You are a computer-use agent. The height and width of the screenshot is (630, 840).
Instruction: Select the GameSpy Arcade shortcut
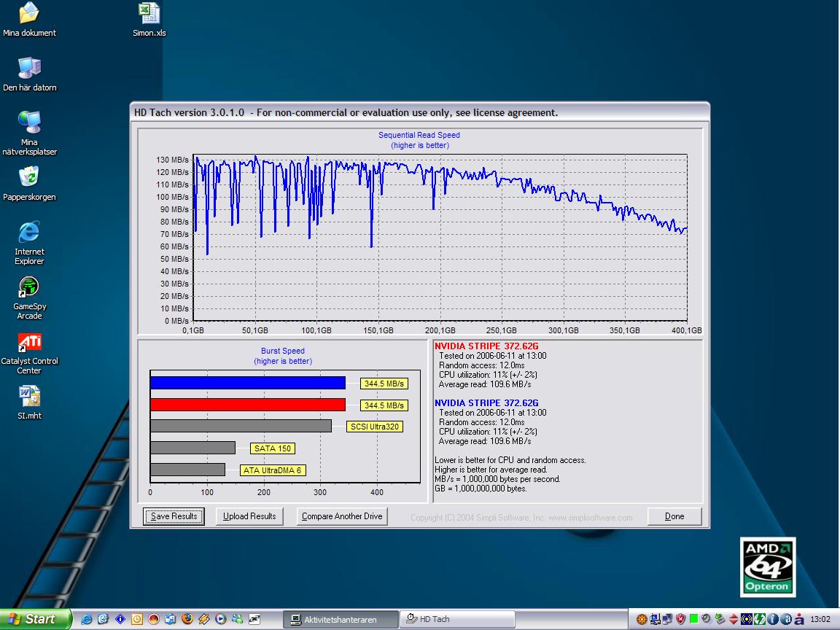tap(29, 297)
